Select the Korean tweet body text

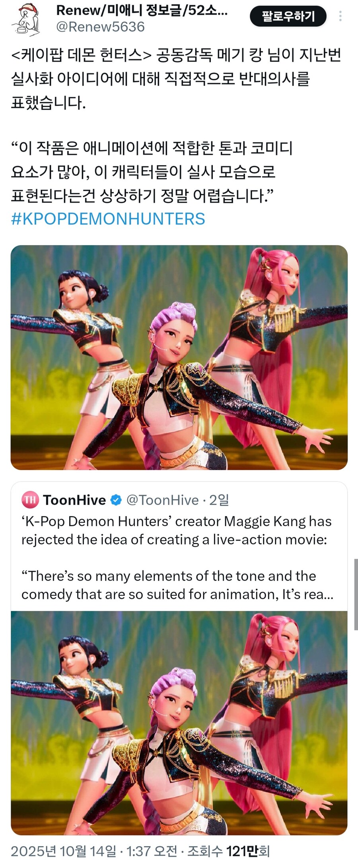pyautogui.click(x=176, y=125)
